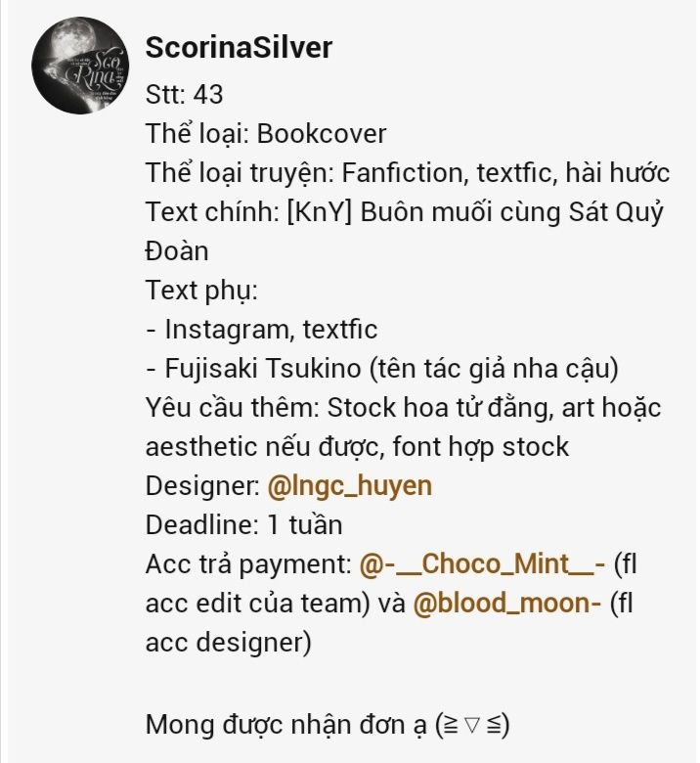Click the ScorinaSilver username
This screenshot has height=763, width=700.
point(239,47)
